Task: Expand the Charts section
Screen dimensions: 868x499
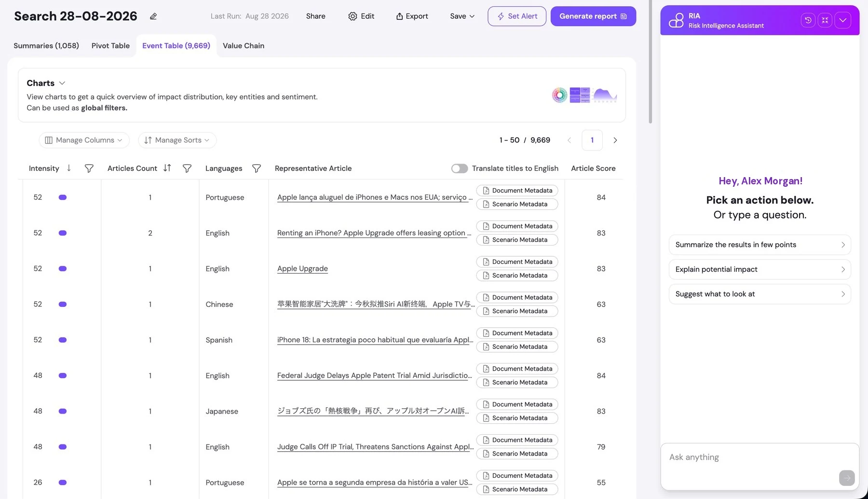Action: [62, 83]
